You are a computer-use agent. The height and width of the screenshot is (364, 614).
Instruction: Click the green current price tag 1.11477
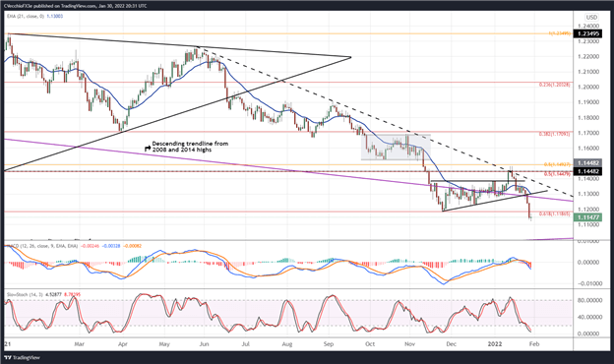pyautogui.click(x=587, y=217)
